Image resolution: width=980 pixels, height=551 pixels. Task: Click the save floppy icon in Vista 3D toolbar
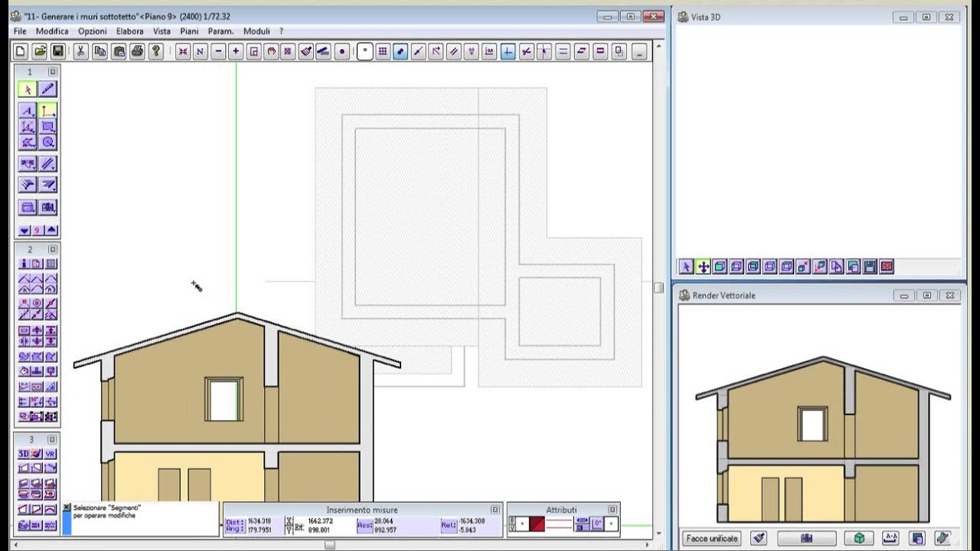pyautogui.click(x=870, y=267)
